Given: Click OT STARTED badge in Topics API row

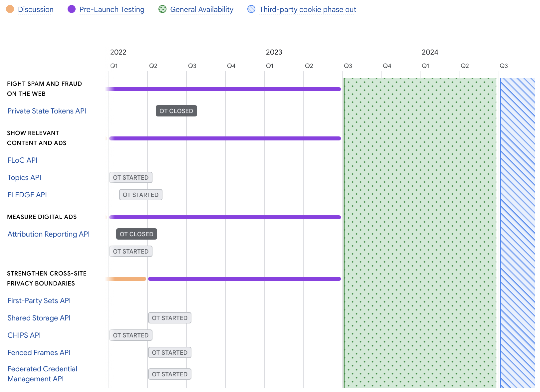Looking at the screenshot, I should (131, 177).
